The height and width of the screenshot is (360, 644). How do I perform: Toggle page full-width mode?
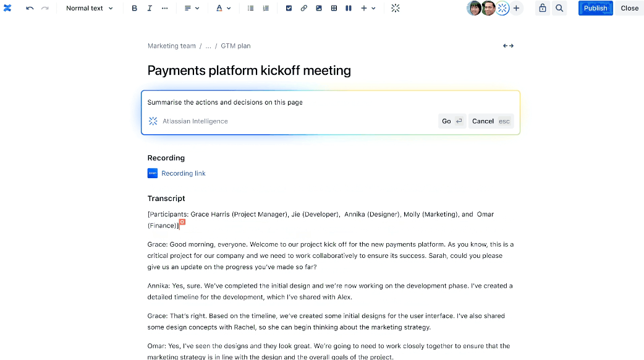coord(508,46)
